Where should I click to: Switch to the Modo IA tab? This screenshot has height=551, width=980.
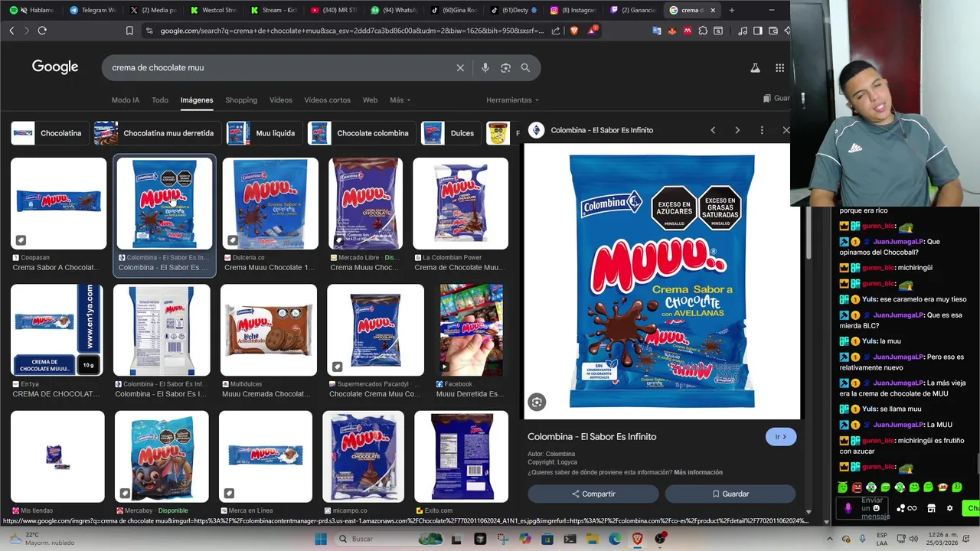(126, 100)
